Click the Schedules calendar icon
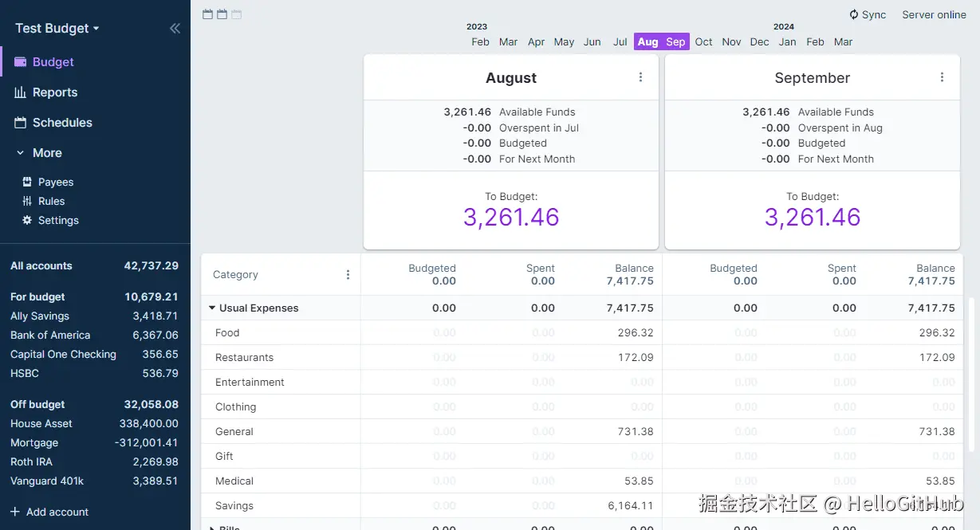Image resolution: width=980 pixels, height=530 pixels. (x=20, y=123)
